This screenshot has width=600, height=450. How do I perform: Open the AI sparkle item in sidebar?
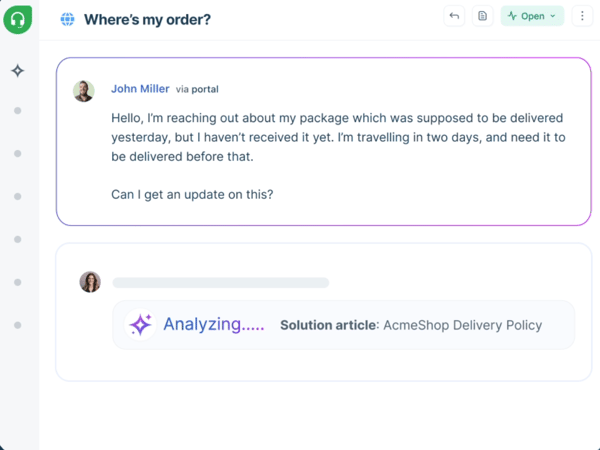coord(18,71)
